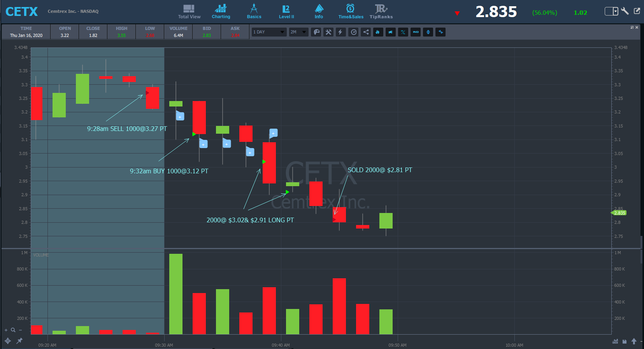
Task: Open the chart color palette settings
Action: tap(317, 32)
